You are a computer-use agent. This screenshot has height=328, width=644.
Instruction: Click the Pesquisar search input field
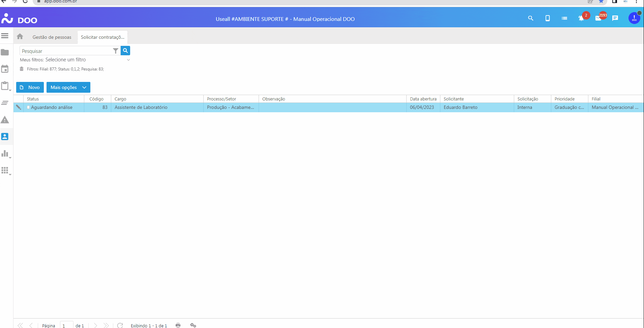pos(66,51)
